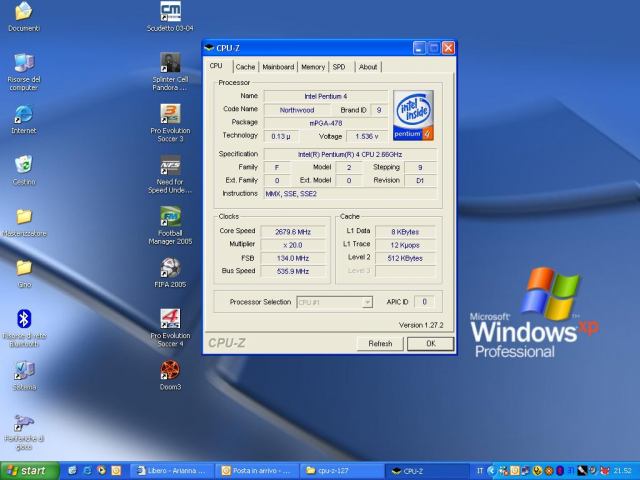Open the Start menu
Screen dimensions: 640x480
click(29, 471)
